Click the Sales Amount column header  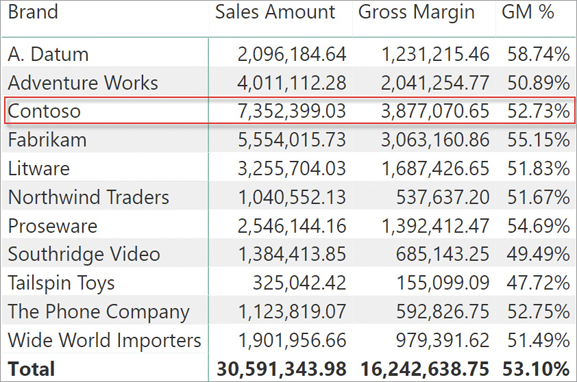[x=275, y=12]
